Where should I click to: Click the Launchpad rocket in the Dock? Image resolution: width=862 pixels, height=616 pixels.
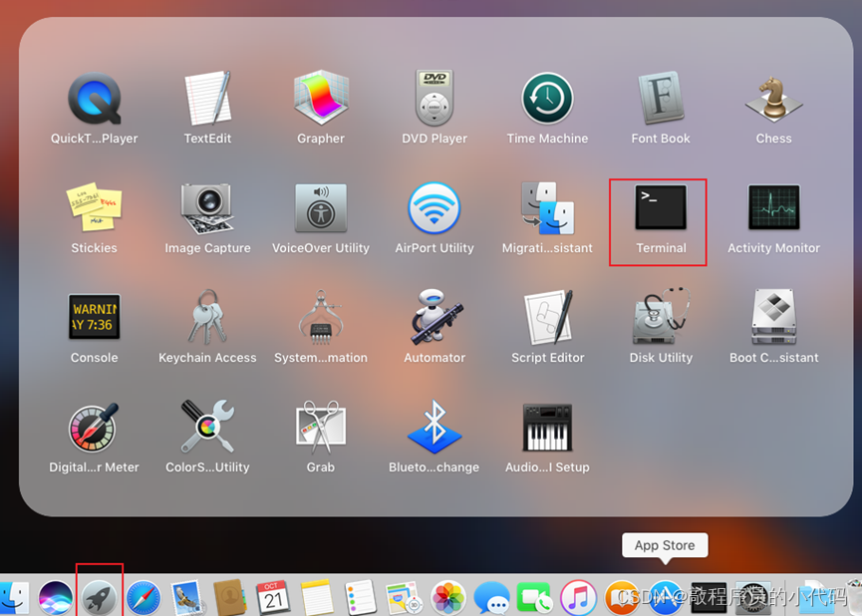tap(100, 598)
